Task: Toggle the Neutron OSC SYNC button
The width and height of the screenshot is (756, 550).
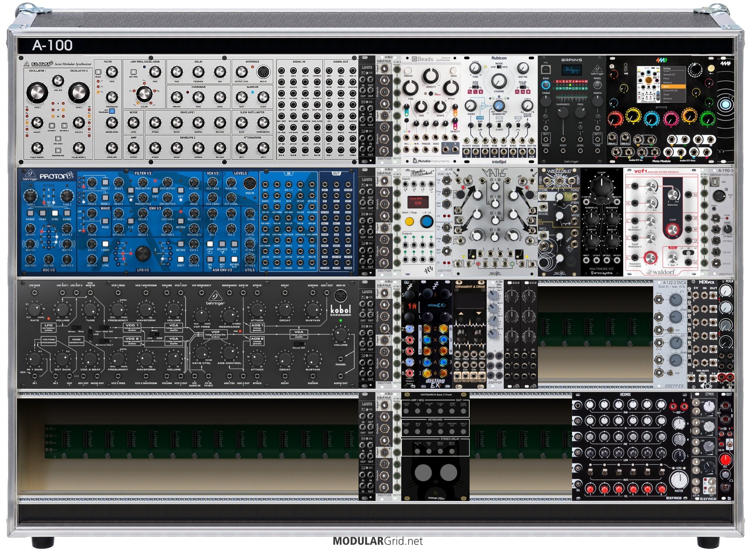Action: [58, 139]
